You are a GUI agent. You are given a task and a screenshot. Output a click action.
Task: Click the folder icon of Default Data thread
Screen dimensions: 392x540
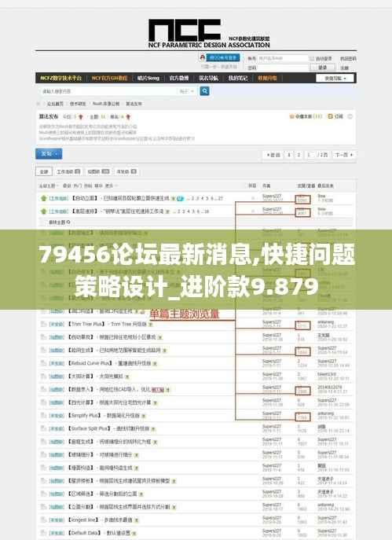[43, 533]
